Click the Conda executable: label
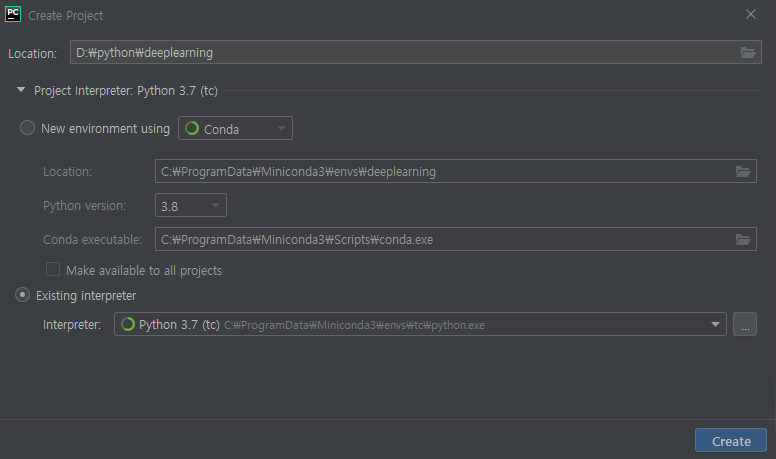Screen dimensions: 776x459 click(x=92, y=240)
